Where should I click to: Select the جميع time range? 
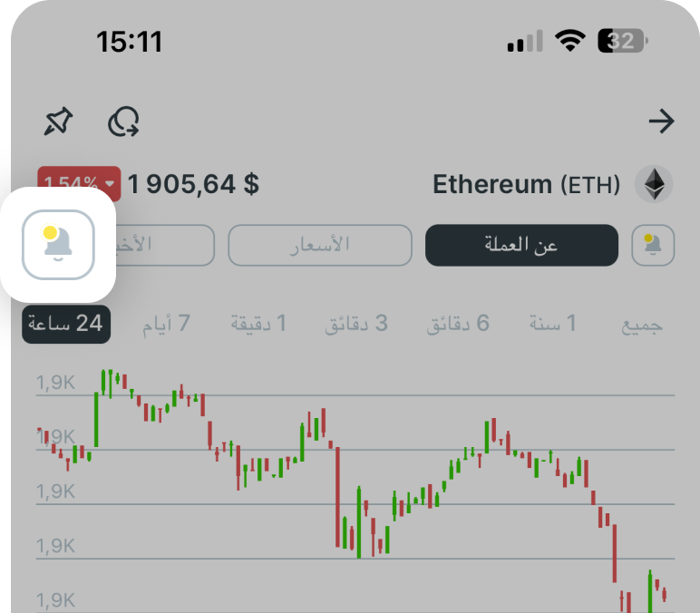coord(642,324)
